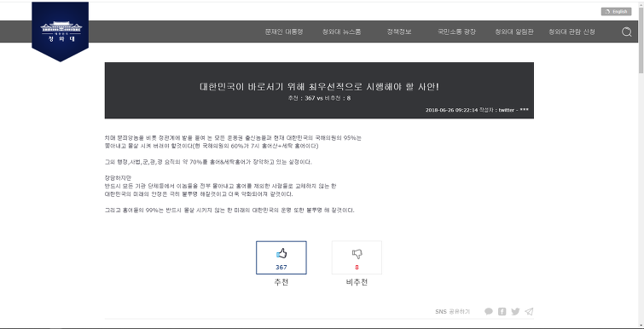Screen dimensions: 644x329
Task: Go to 청와대 관람 신청 page
Action: [571, 32]
